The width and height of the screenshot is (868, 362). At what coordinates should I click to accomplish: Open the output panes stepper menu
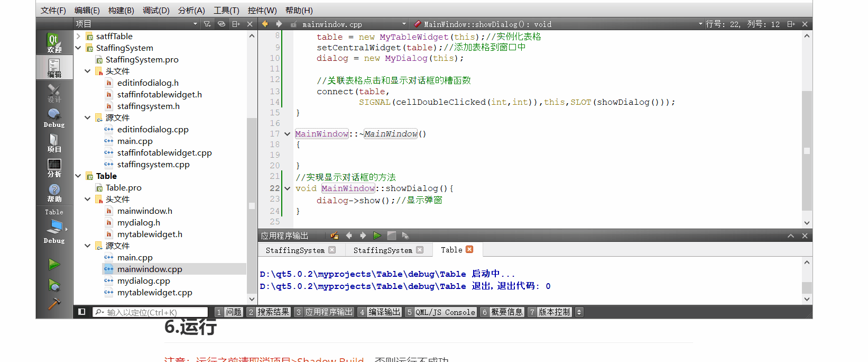coord(579,312)
